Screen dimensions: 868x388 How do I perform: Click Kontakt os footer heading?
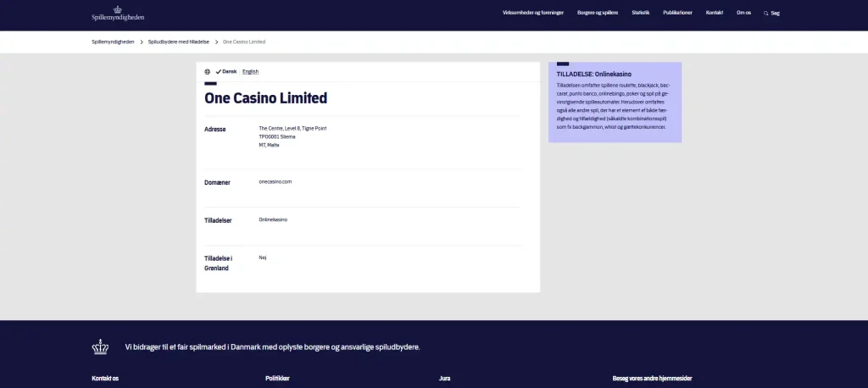(105, 379)
